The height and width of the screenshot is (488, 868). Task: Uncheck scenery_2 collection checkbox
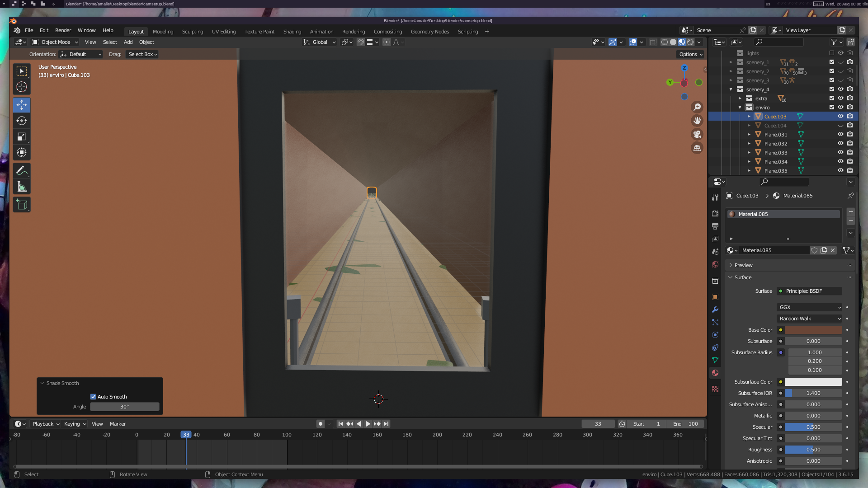831,71
